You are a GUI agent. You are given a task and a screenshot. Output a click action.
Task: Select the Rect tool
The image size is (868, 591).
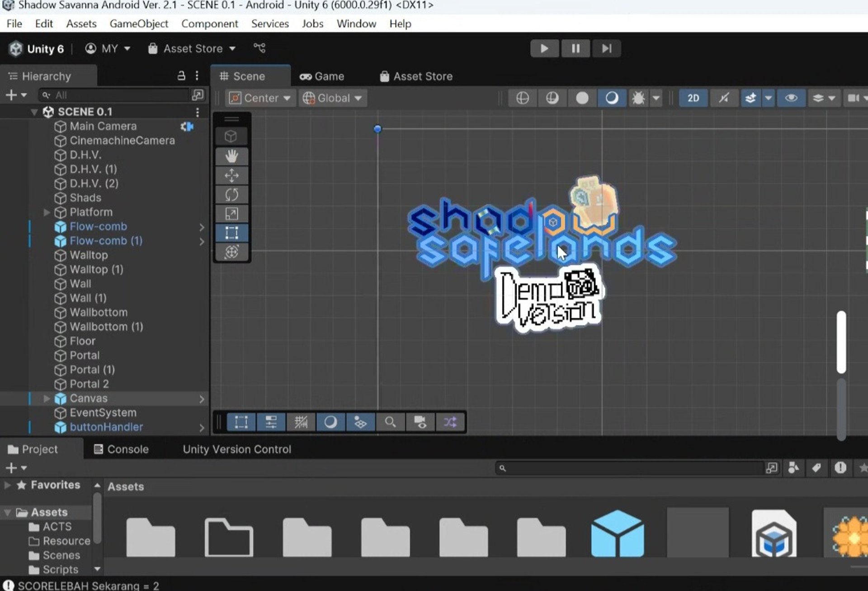coord(231,233)
